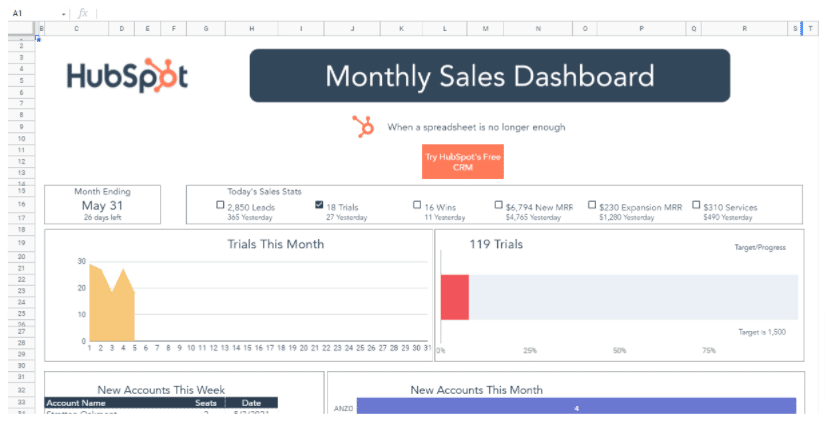
Task: Click the '119 Trials' heading
Action: (496, 244)
